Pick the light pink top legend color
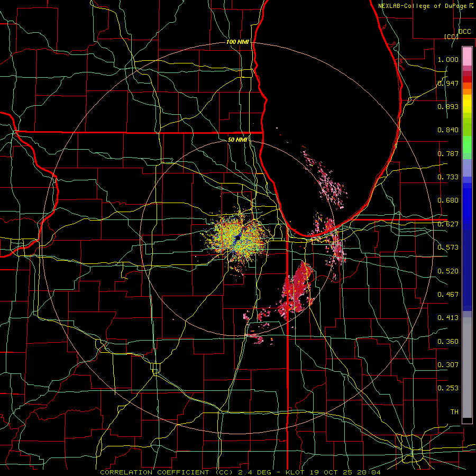Image resolution: width=476 pixels, height=476 pixels. tap(467, 57)
